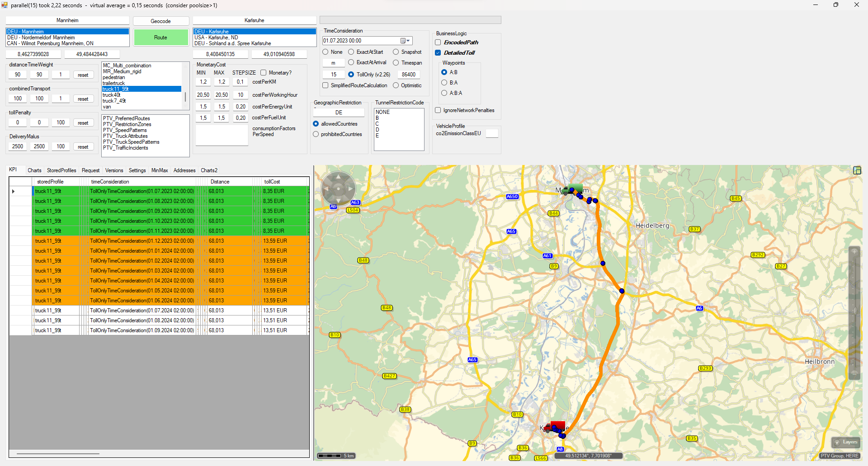This screenshot has width=868, height=466.
Task: Uncheck the DetailedToll checkbox
Action: 438,53
